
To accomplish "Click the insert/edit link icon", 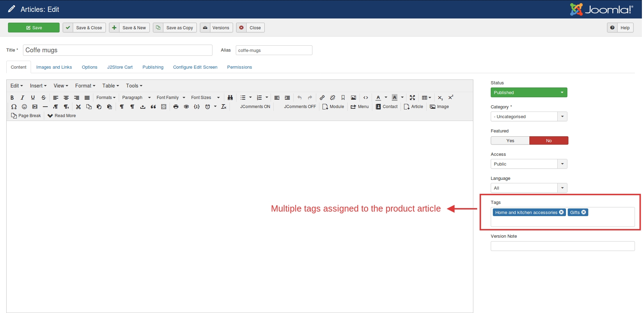I will pos(322,98).
